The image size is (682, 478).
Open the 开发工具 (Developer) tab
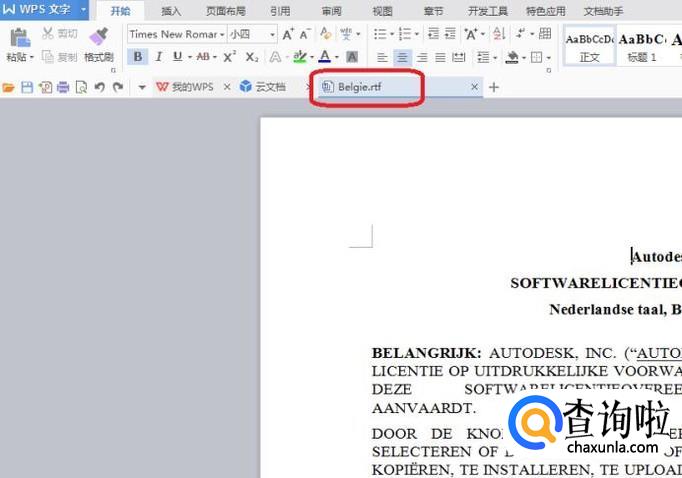488,11
